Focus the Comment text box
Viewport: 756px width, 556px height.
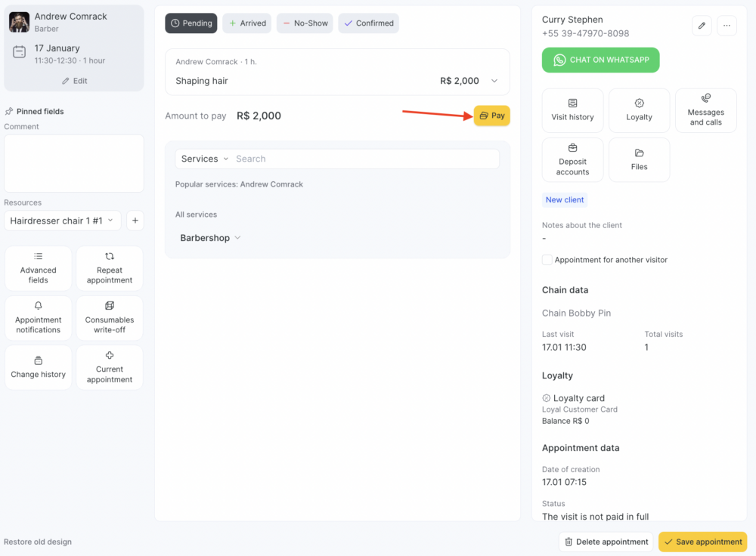click(x=74, y=163)
